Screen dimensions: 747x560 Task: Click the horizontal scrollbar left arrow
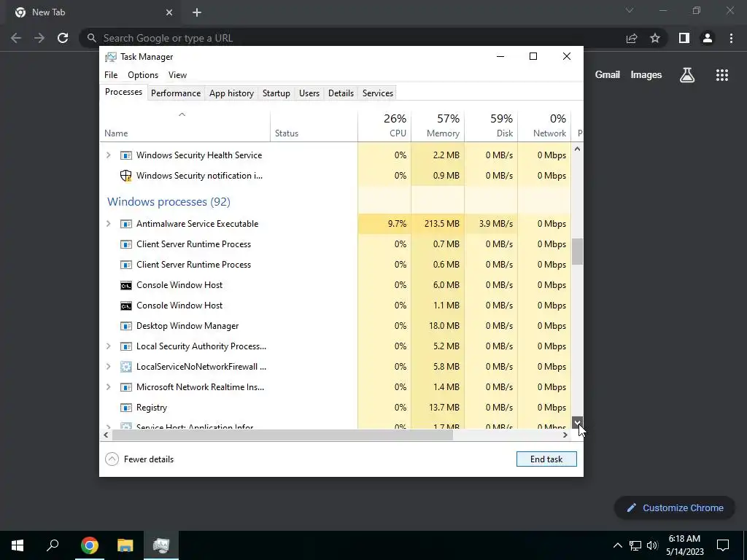tap(106, 435)
